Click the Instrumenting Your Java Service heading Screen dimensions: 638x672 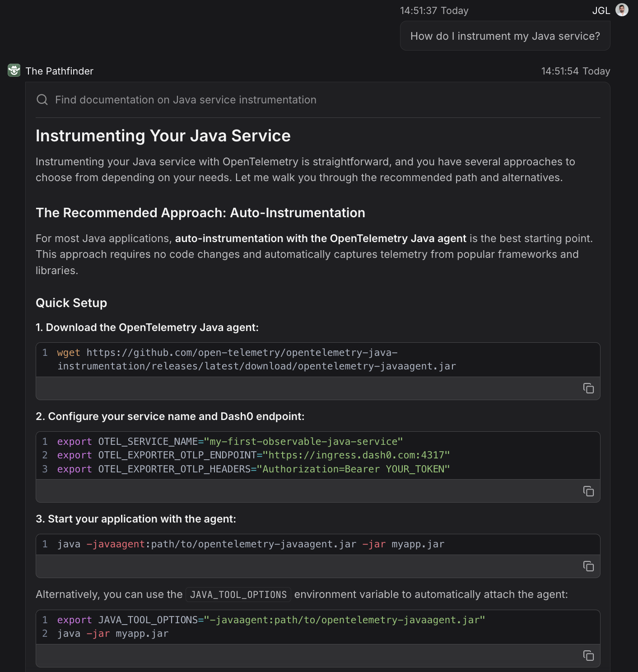click(x=163, y=136)
